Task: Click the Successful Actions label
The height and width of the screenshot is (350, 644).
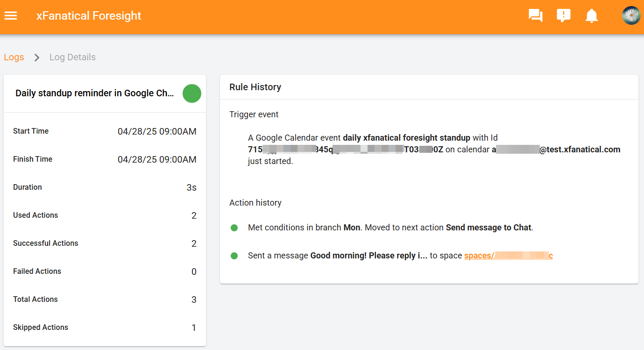Action: tap(46, 243)
